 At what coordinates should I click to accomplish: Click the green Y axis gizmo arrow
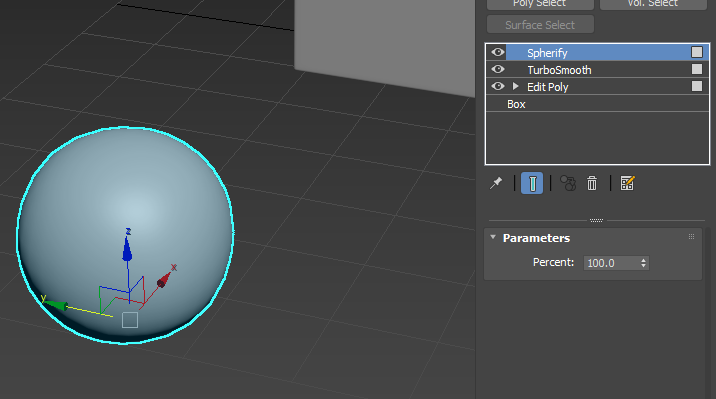(57, 304)
